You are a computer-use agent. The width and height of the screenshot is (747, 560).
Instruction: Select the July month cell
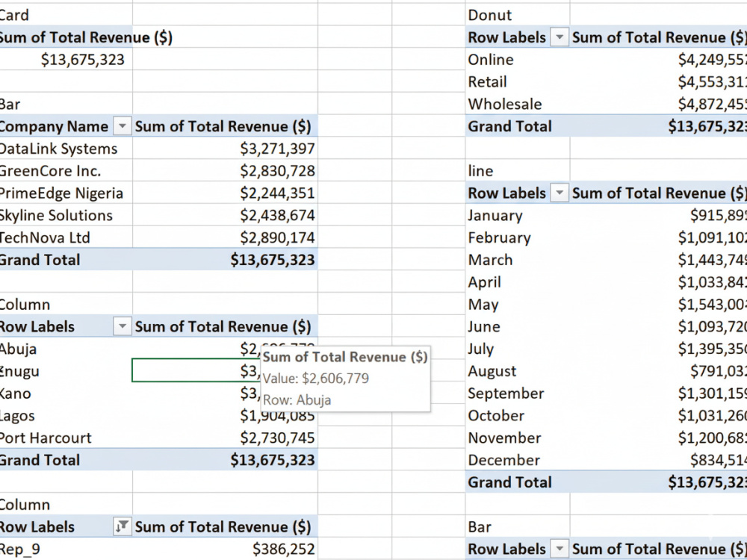(x=518, y=349)
